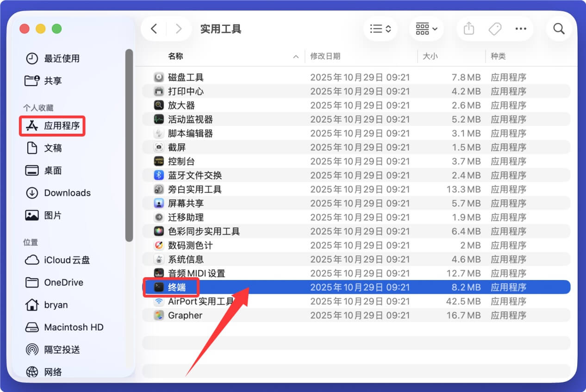Screen dimensions: 586x392
Task: Open the grouping dropdown in the toolbar
Action: pyautogui.click(x=426, y=28)
